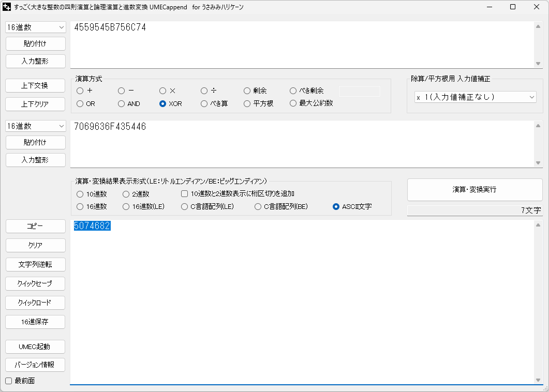Screen dimensions: 549x392
Task: Click the result area scrollbar down arrow
Action: tap(538, 380)
